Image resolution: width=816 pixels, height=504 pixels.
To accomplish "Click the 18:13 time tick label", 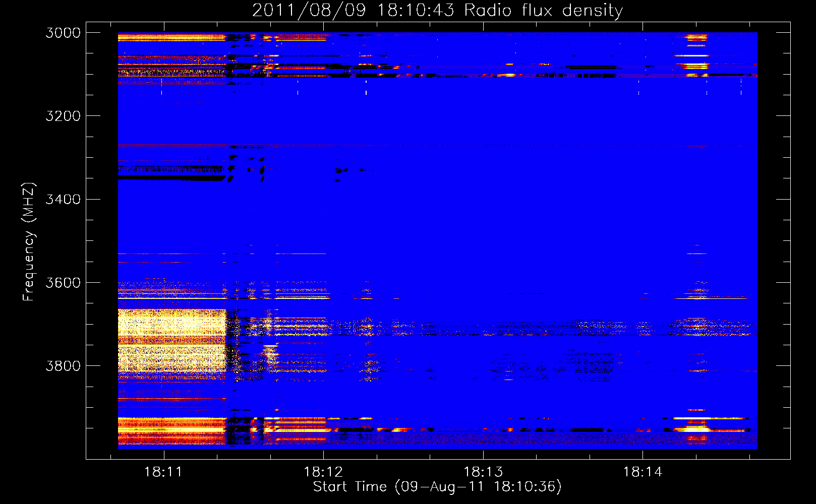I will point(483,472).
